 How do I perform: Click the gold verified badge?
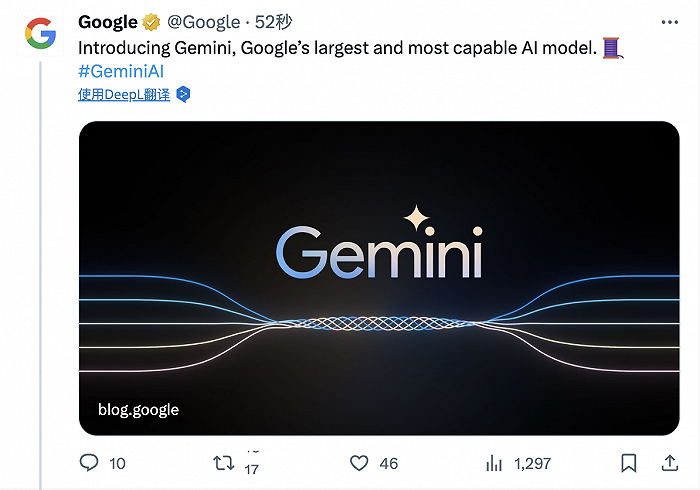pyautogui.click(x=151, y=22)
